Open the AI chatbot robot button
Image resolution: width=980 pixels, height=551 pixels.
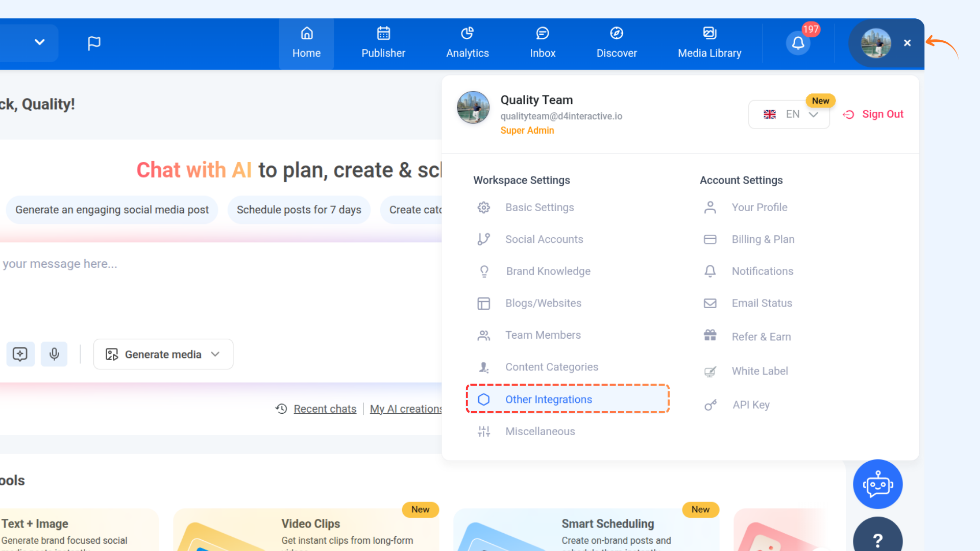click(x=877, y=484)
